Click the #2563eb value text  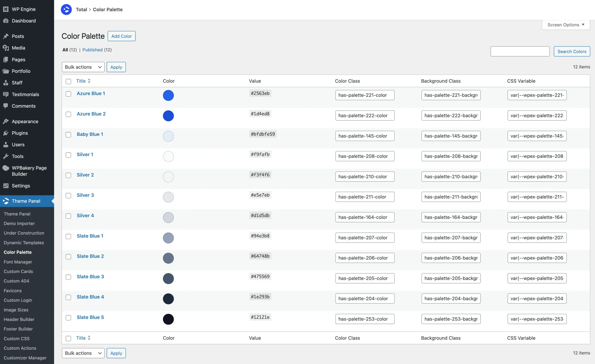[x=260, y=93]
